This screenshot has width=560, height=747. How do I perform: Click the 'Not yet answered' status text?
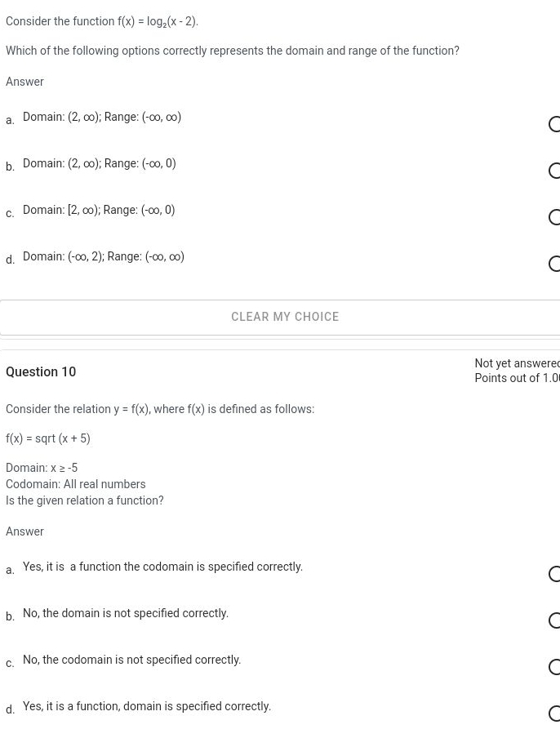pos(517,363)
